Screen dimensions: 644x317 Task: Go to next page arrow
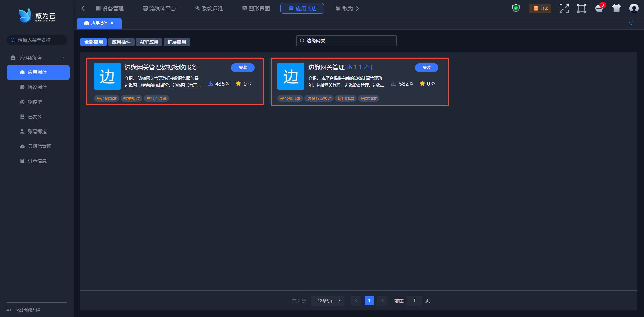coord(382,301)
